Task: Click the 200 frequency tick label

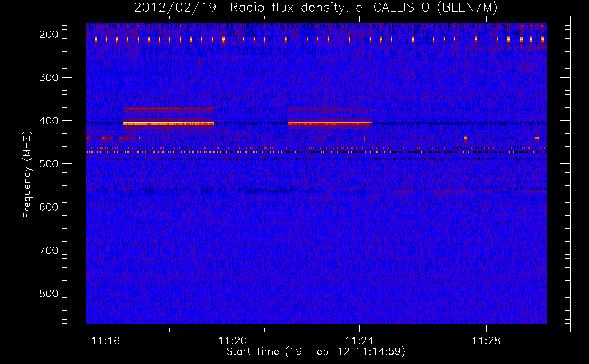Action: tap(49, 34)
